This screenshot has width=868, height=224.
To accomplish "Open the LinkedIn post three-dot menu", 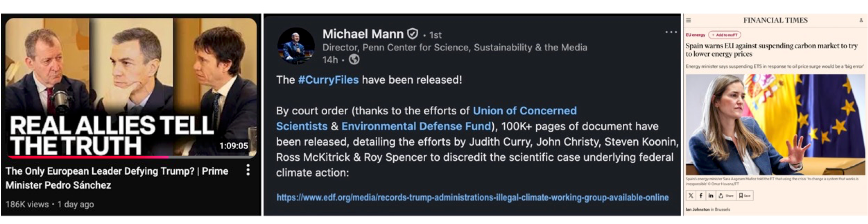I will [671, 32].
